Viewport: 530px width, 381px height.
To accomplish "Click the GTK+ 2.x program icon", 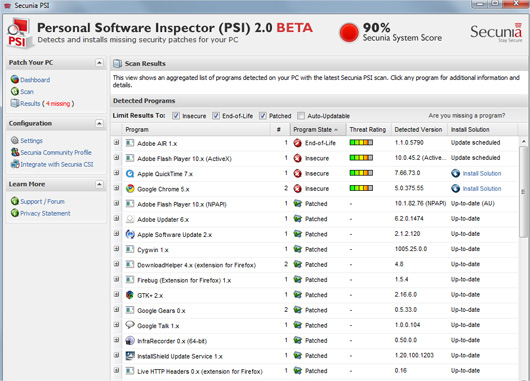I will [x=130, y=295].
